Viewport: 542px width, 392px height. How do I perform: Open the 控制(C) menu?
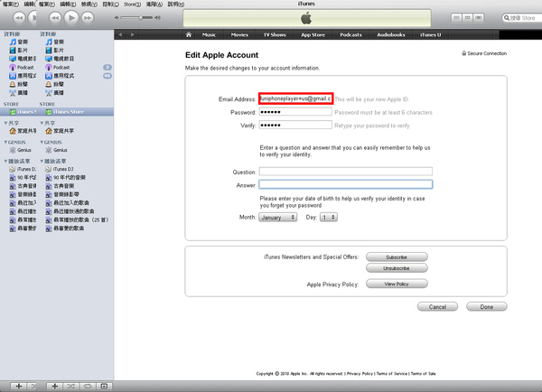pos(110,5)
